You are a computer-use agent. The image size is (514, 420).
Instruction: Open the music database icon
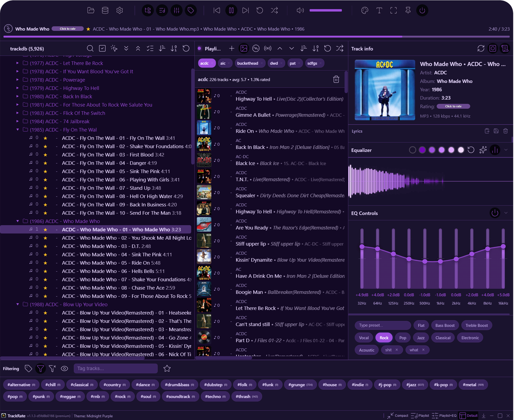pyautogui.click(x=105, y=10)
